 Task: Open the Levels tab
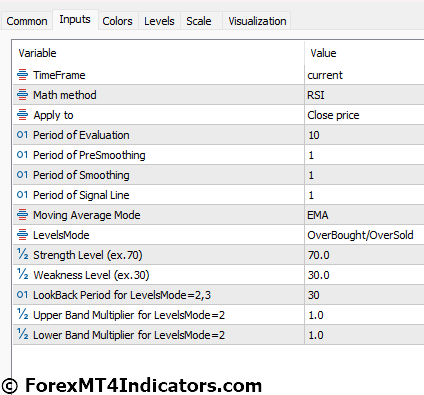(x=159, y=21)
